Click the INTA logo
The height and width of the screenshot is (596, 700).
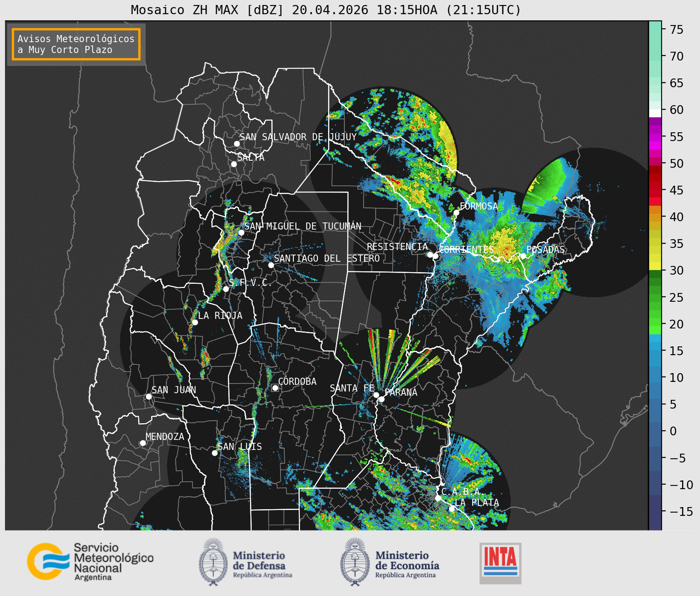click(500, 563)
